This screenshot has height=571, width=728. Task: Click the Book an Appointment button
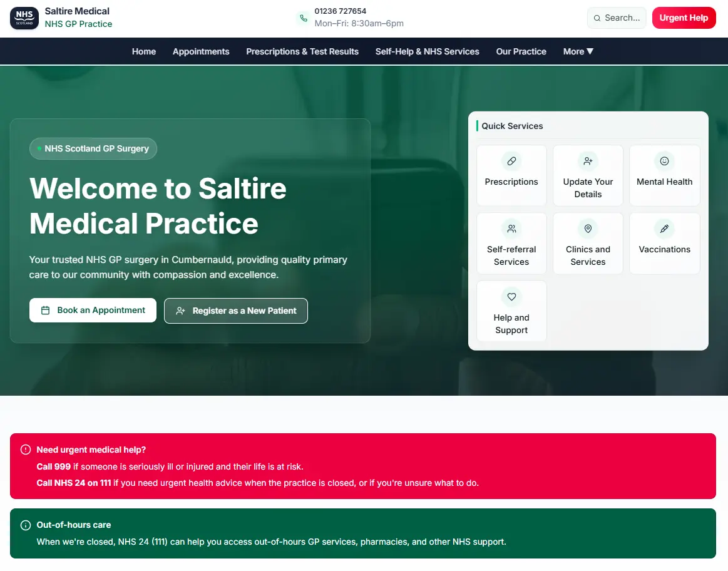pyautogui.click(x=93, y=310)
